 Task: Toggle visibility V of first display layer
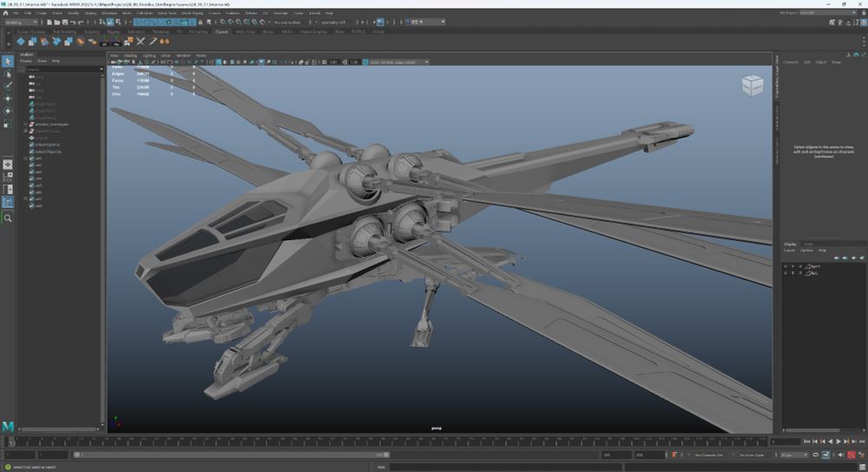point(786,266)
